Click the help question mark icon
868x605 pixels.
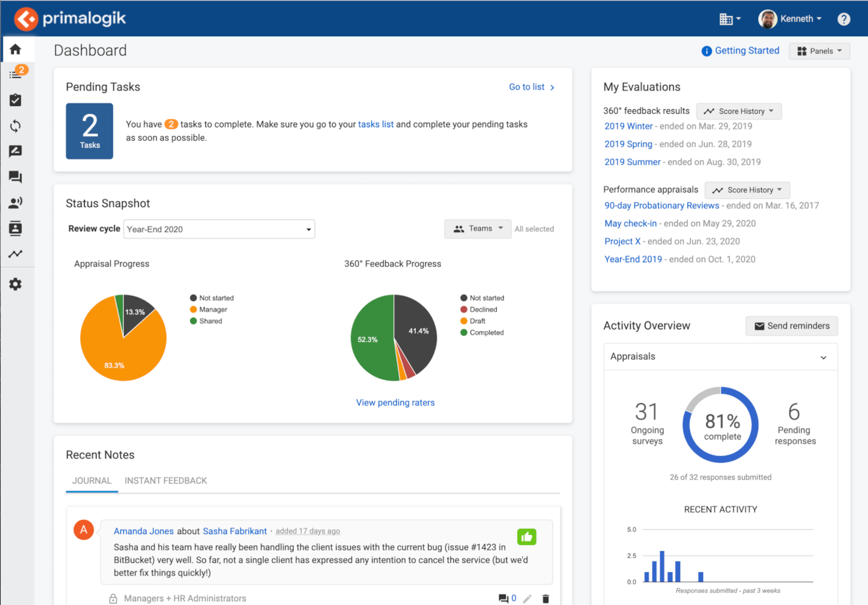843,19
